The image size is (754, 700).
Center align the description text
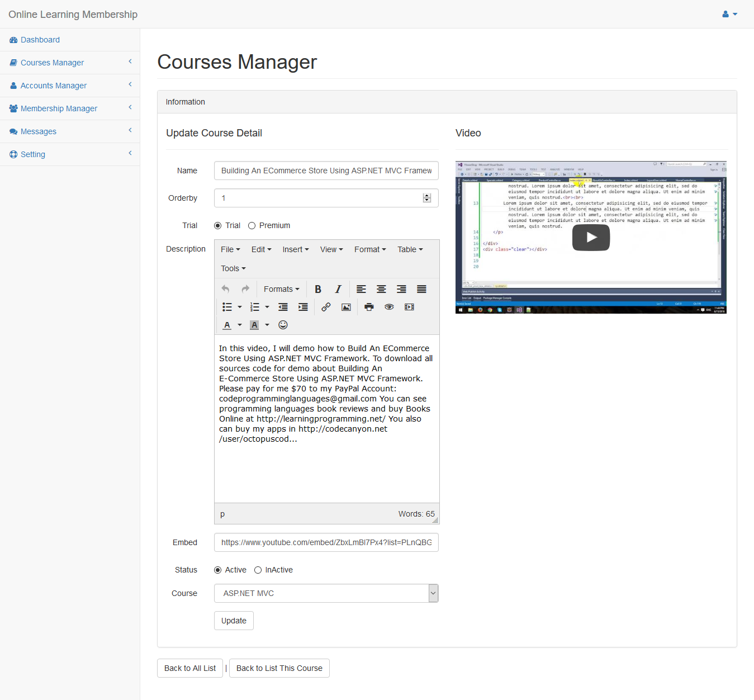[x=381, y=289]
